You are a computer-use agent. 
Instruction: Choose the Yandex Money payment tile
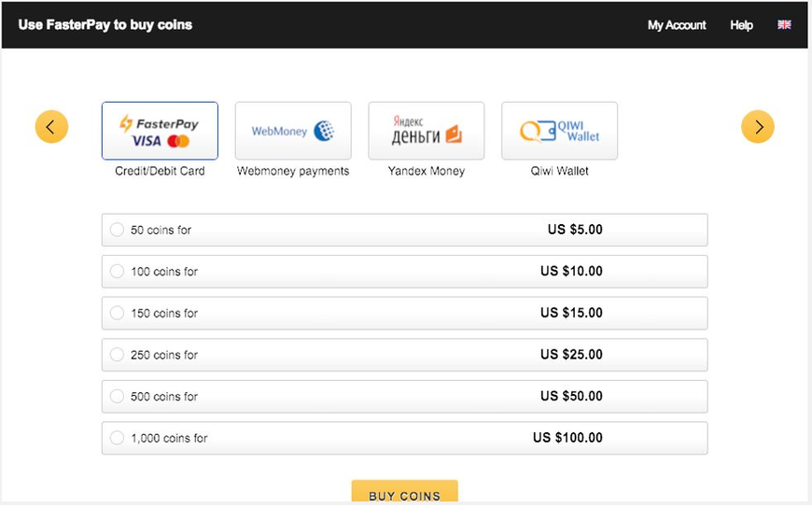coord(427,131)
